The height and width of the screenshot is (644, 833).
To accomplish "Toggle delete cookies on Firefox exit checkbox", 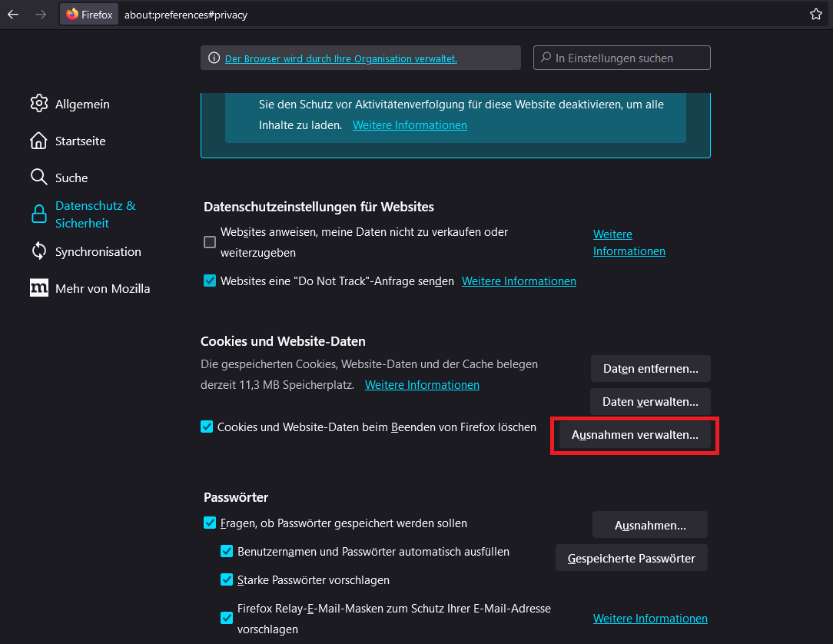I will [x=207, y=427].
